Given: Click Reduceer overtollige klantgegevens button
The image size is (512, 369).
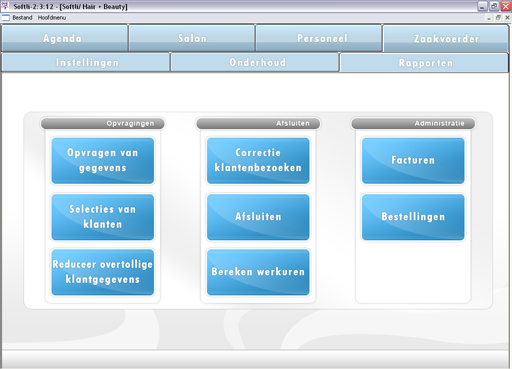Looking at the screenshot, I should (x=103, y=272).
